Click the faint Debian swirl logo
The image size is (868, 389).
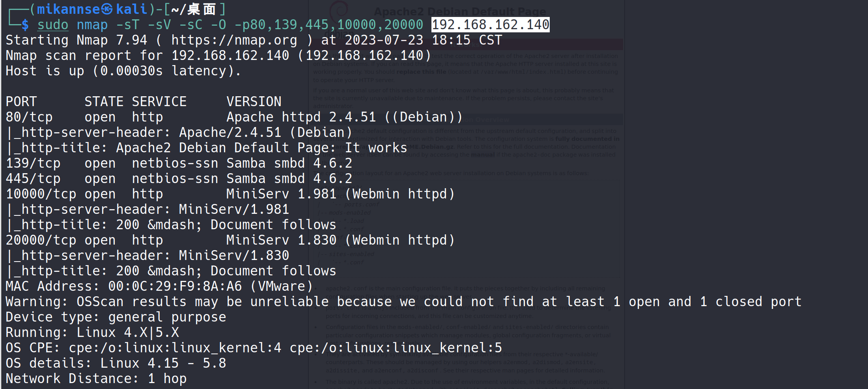tap(338, 10)
